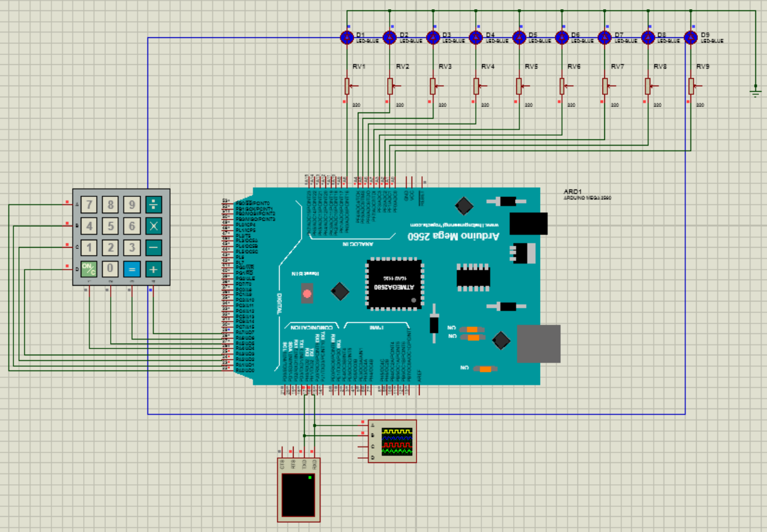Select the RV7 variable resistor
The width and height of the screenshot is (767, 532).
tap(606, 86)
